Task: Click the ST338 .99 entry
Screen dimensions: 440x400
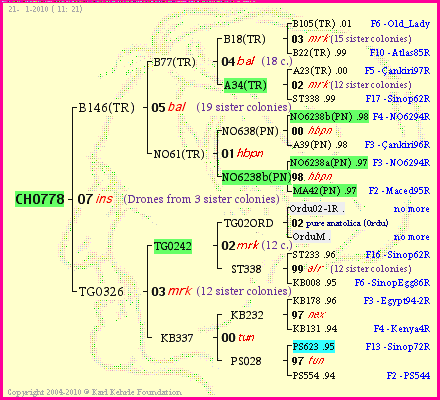Action: pyautogui.click(x=314, y=99)
